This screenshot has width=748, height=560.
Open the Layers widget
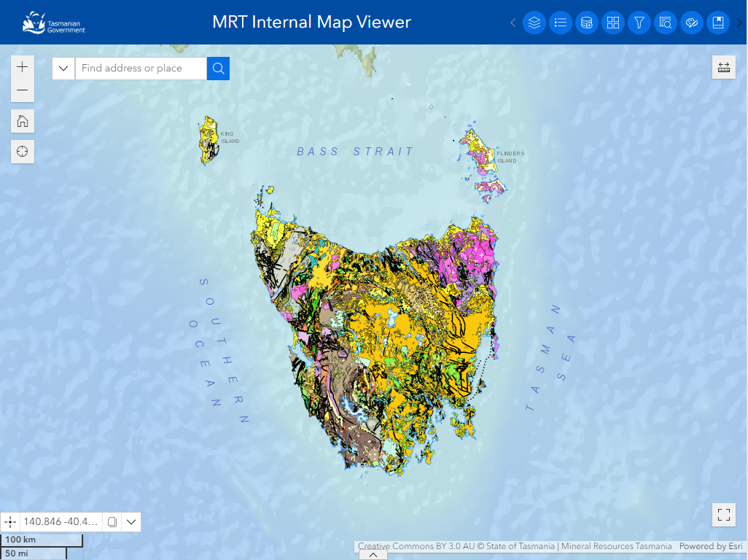point(534,23)
